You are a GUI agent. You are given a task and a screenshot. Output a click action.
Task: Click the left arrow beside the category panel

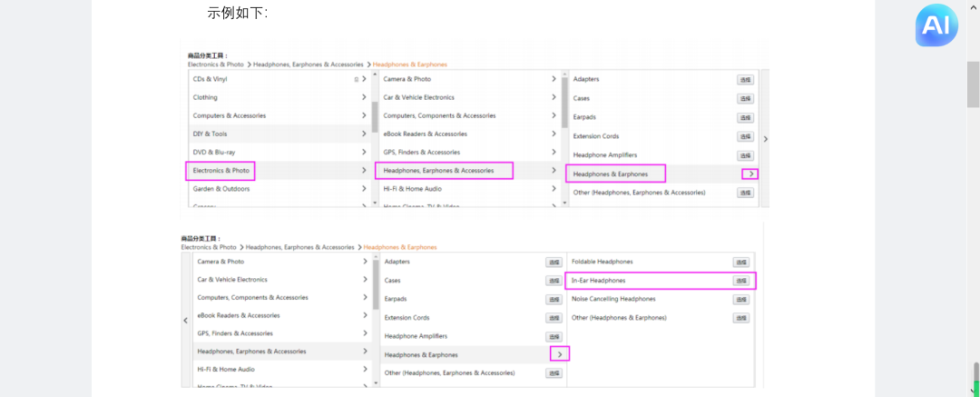click(x=186, y=320)
